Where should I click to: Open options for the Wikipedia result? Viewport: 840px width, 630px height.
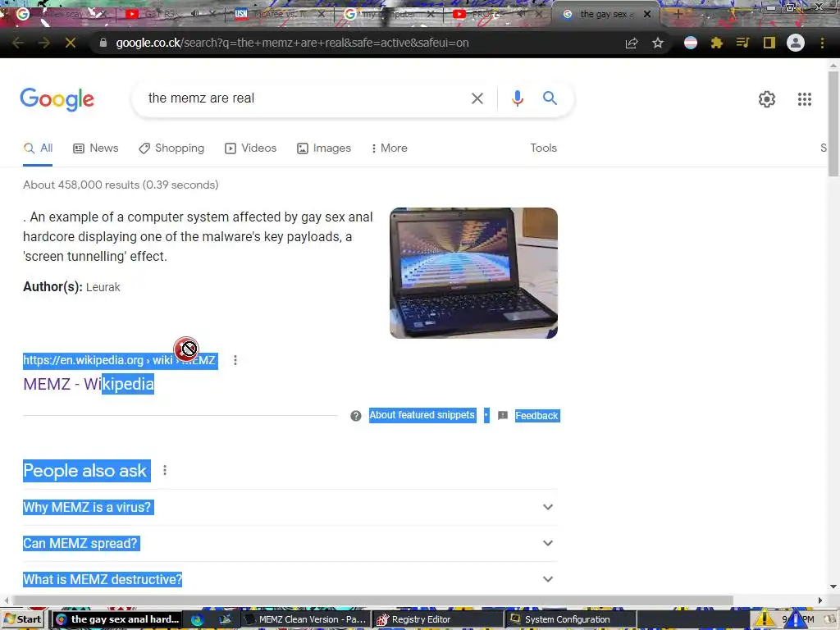[x=235, y=360]
